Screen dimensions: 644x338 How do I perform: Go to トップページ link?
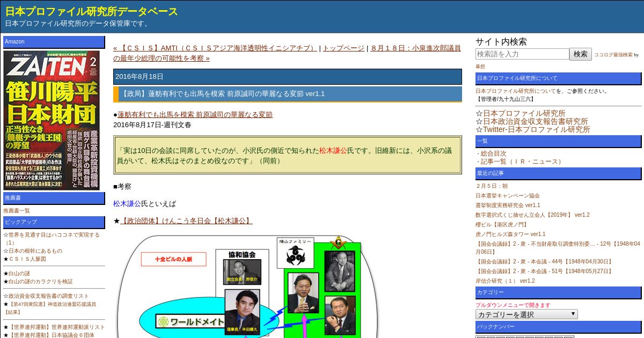(x=343, y=48)
